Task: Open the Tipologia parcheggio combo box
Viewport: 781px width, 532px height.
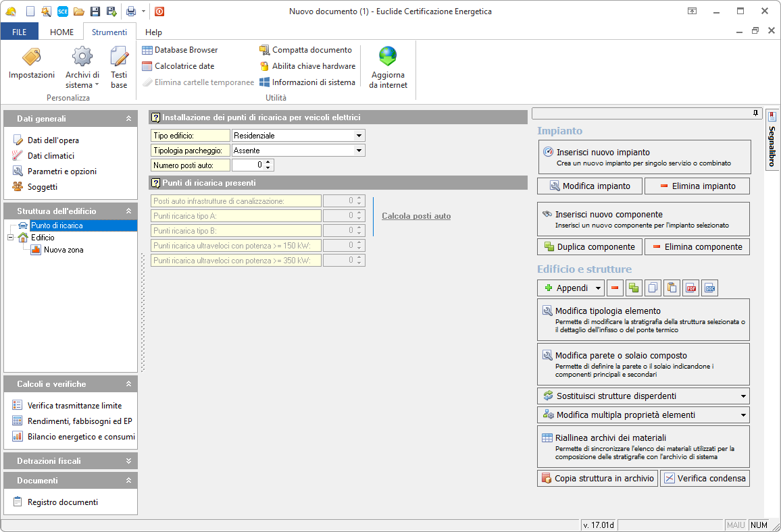Action: pyautogui.click(x=359, y=151)
